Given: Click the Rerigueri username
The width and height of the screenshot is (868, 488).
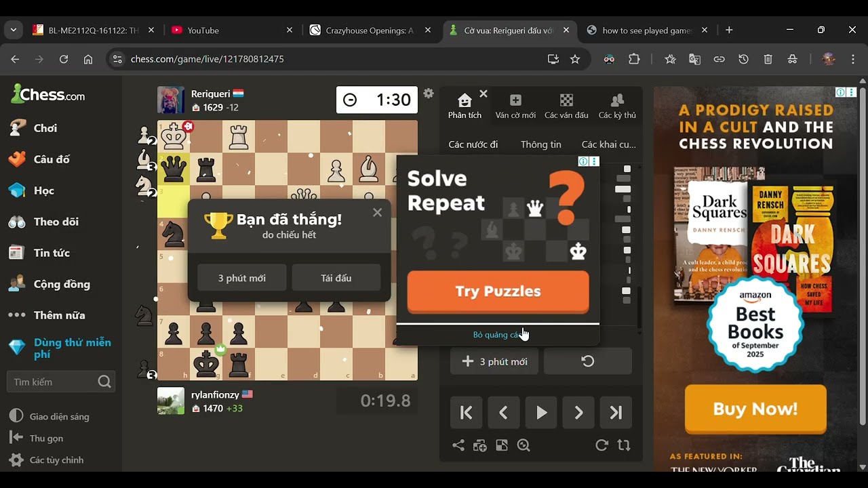Looking at the screenshot, I should tap(210, 94).
